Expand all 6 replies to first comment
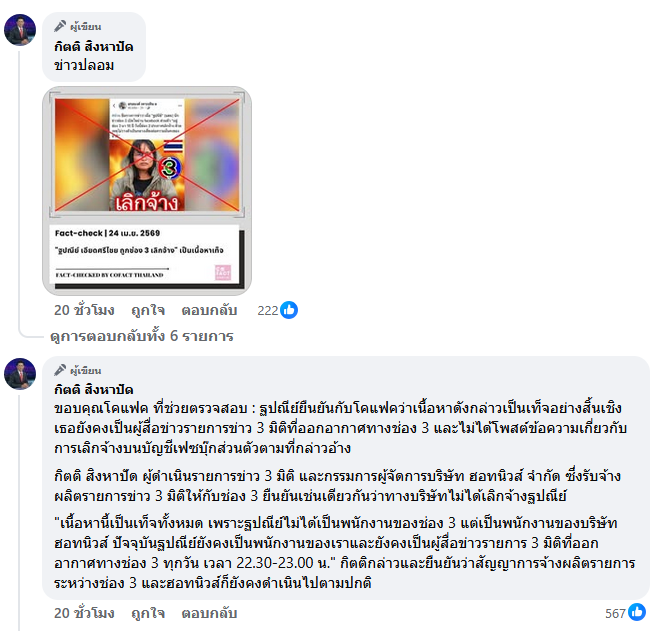664x631 pixels. [141, 336]
